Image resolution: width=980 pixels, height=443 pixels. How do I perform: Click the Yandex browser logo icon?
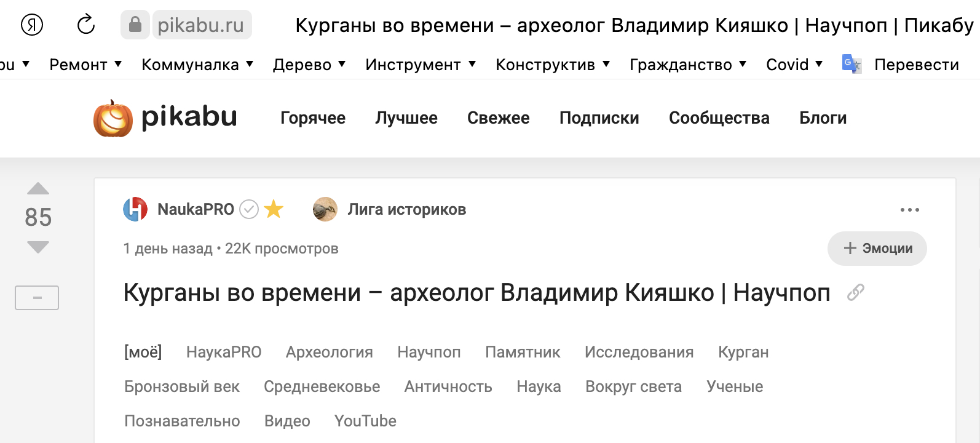(x=32, y=25)
